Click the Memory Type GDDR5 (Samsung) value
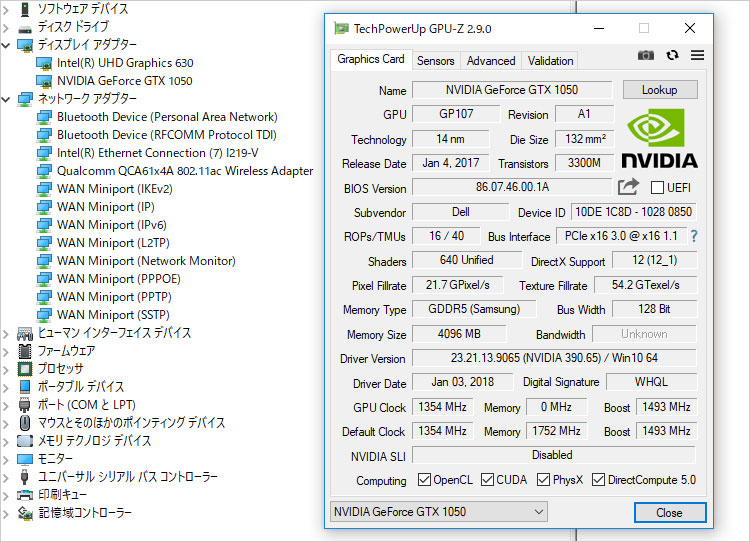 (x=474, y=309)
